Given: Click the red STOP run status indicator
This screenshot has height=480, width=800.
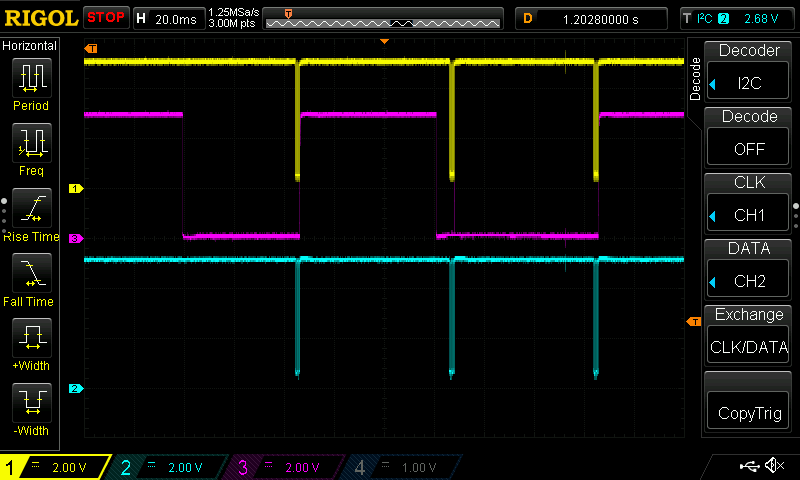Looking at the screenshot, I should pos(106,17).
